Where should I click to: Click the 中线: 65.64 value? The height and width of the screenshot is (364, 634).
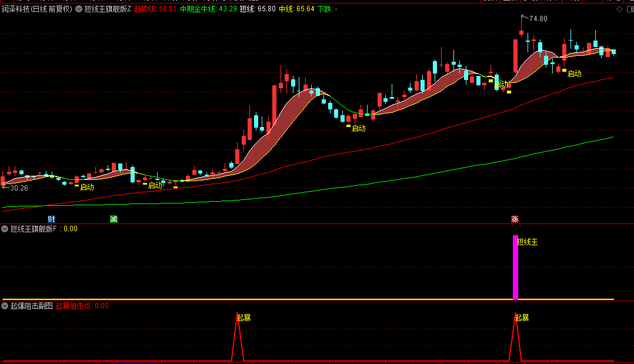[x=296, y=9]
